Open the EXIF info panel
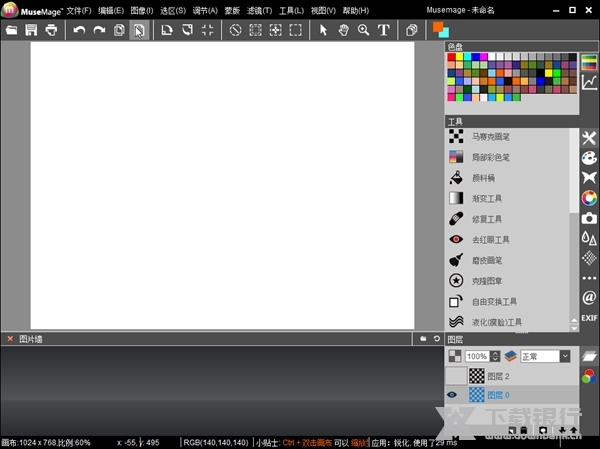The height and width of the screenshot is (449, 600). click(x=589, y=318)
